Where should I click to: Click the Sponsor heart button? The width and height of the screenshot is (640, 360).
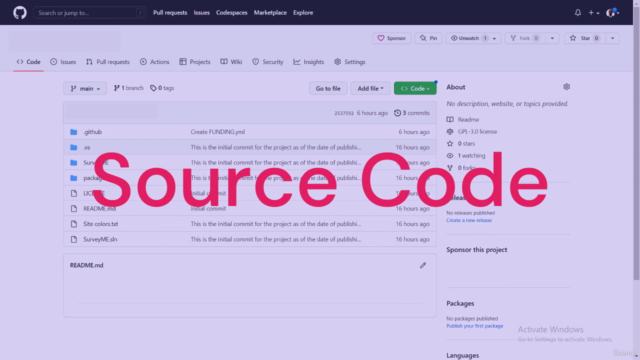[x=391, y=38]
